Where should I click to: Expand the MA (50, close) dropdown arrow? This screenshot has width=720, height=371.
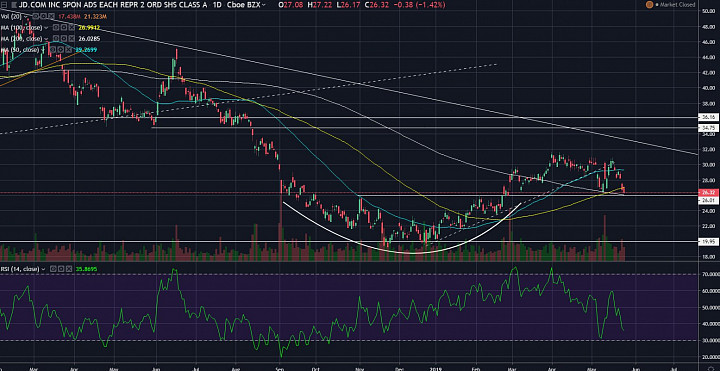[x=43, y=50]
